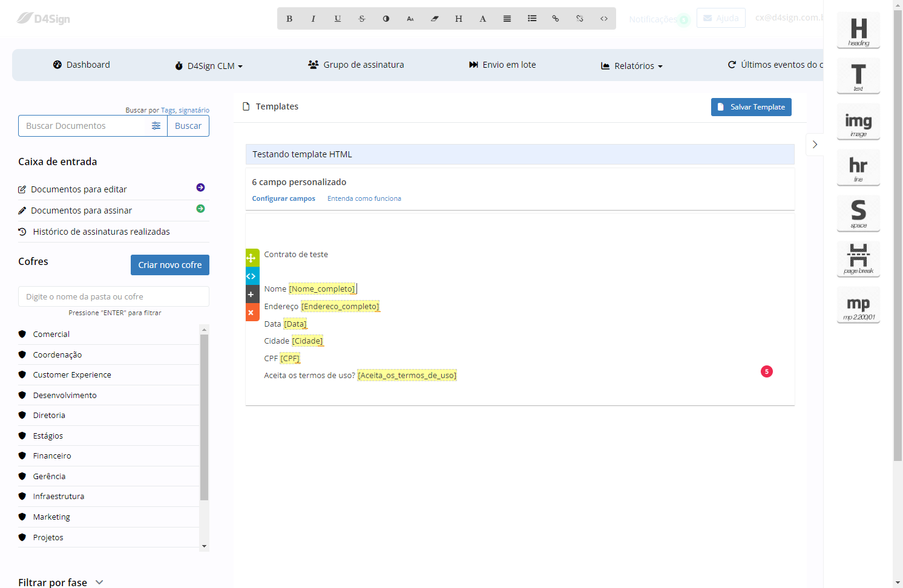Insert a bulleted list
Screen dimensions: 903x588
click(532, 19)
